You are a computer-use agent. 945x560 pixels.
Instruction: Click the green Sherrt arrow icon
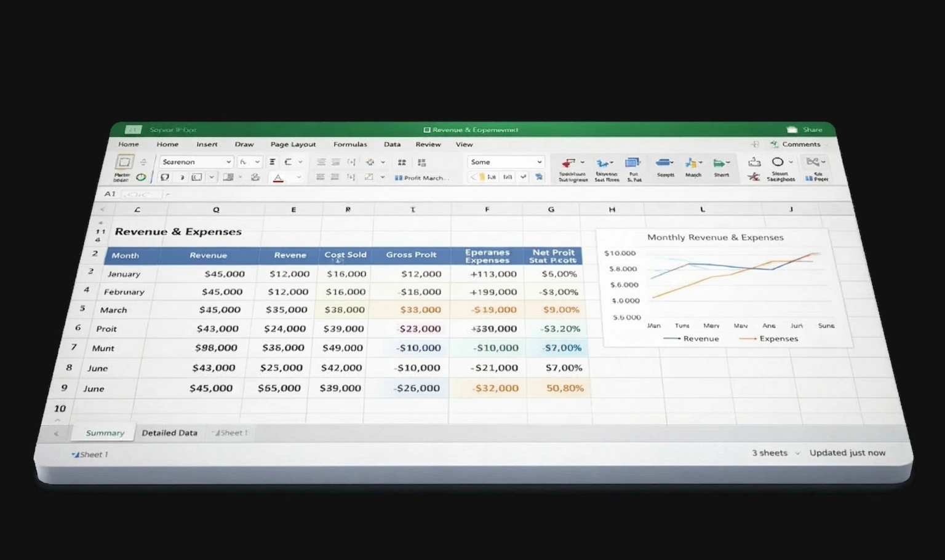[x=720, y=164]
